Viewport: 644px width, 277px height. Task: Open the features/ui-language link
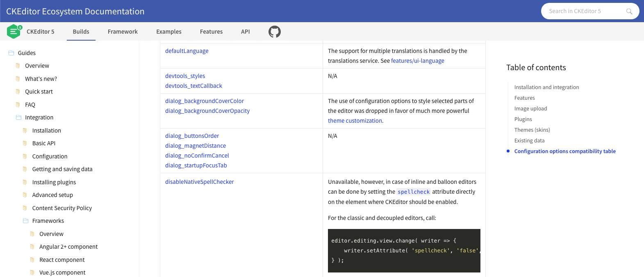pyautogui.click(x=418, y=61)
